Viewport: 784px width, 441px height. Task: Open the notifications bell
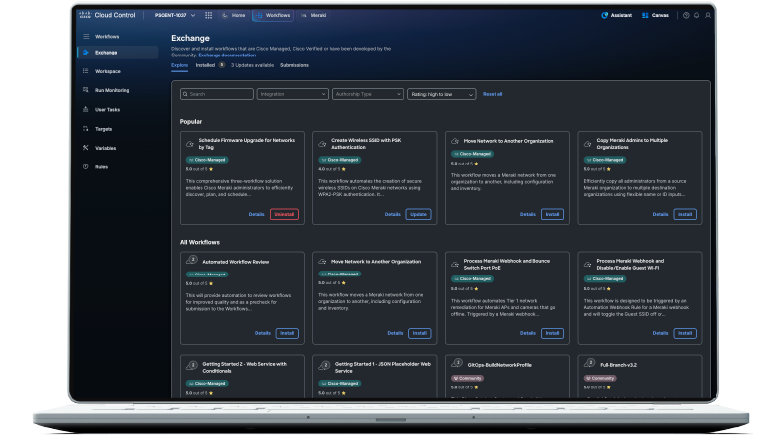[x=696, y=16]
